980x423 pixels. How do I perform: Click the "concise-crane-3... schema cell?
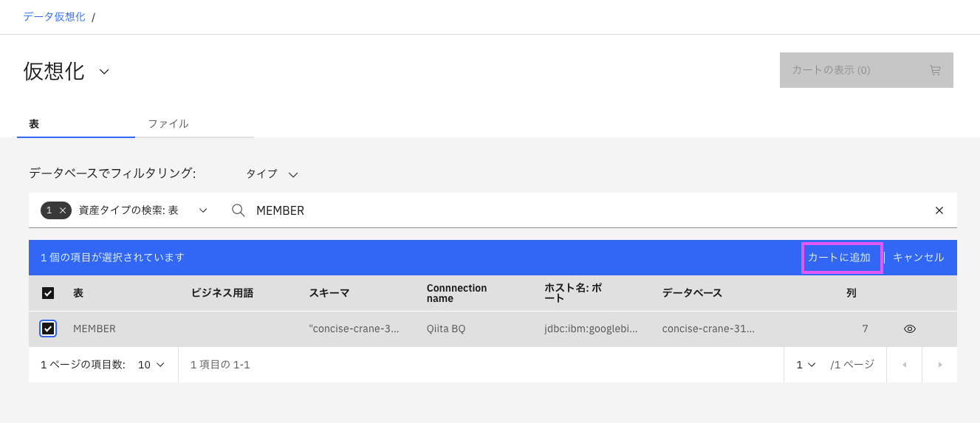(x=354, y=329)
